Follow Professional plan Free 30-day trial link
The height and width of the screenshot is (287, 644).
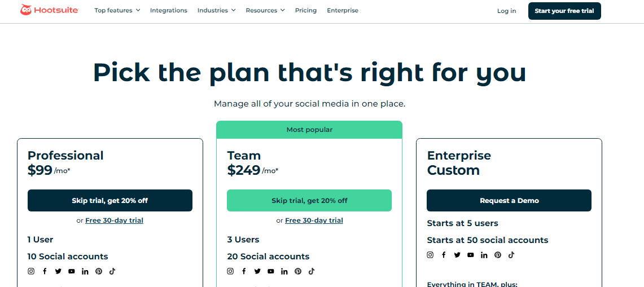(114, 220)
